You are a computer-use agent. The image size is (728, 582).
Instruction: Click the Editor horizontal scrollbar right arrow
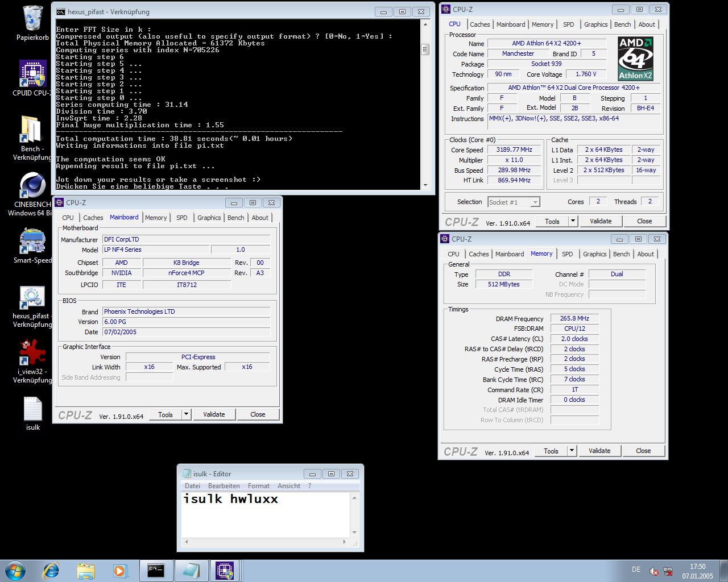pos(345,542)
